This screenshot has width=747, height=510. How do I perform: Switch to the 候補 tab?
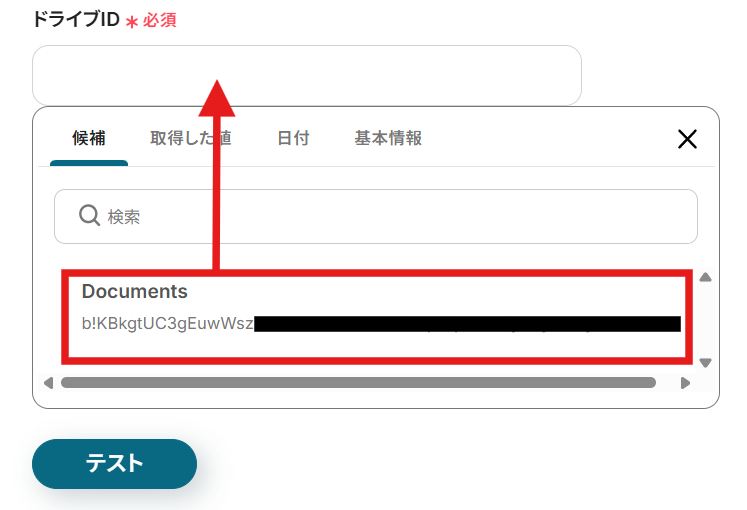89,138
